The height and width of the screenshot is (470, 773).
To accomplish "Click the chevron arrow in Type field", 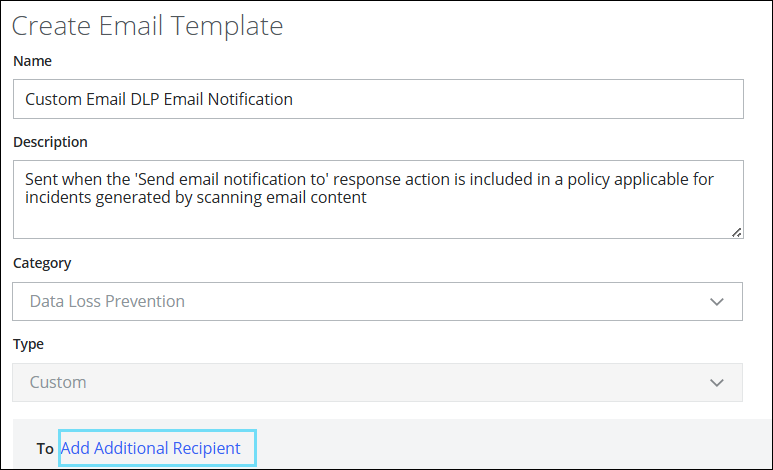I will [x=716, y=382].
